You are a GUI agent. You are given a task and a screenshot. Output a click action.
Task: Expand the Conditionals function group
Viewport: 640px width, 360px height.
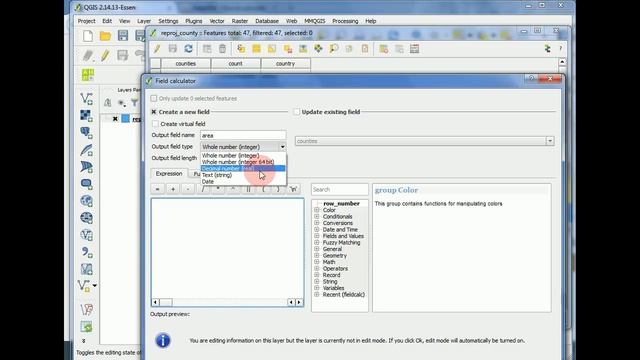[x=317, y=216]
